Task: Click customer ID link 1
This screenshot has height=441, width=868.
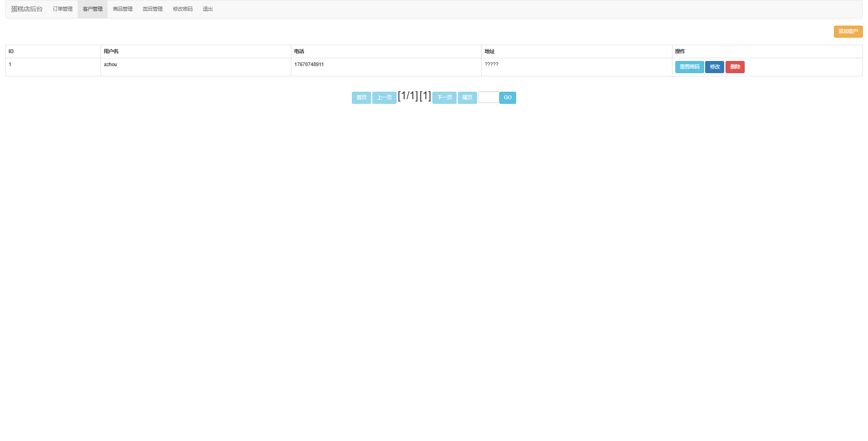Action: pyautogui.click(x=10, y=65)
